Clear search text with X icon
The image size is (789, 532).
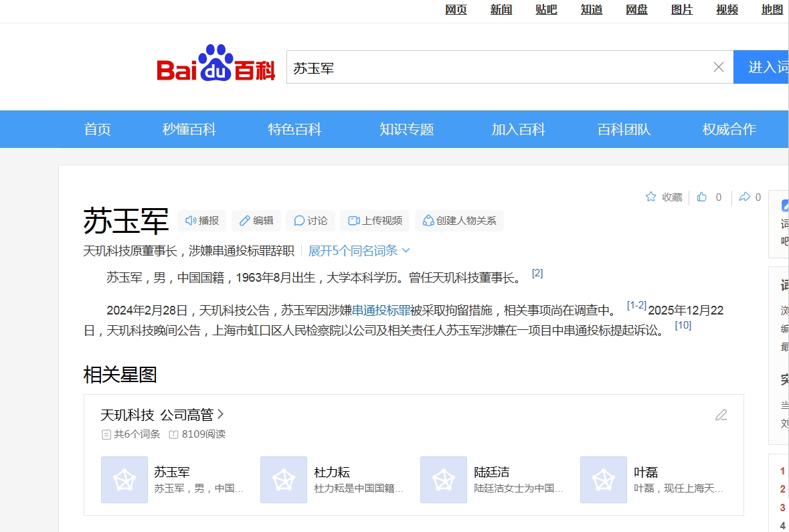(x=719, y=67)
